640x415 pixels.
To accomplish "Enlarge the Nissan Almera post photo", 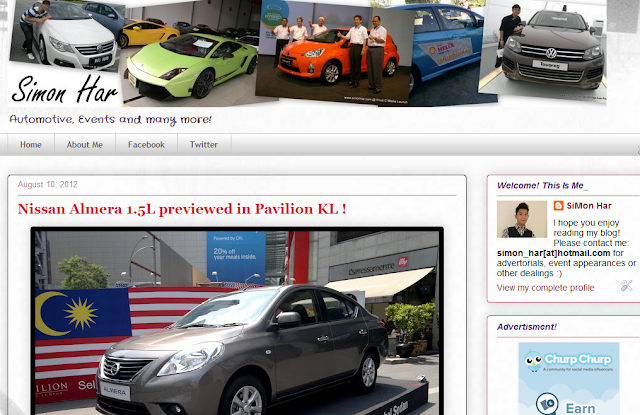I will coord(237,322).
